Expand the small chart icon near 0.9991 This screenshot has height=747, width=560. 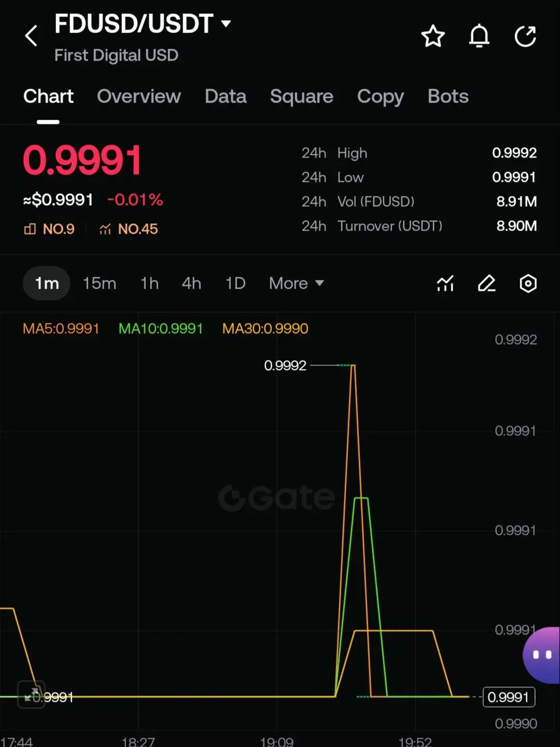tap(31, 695)
